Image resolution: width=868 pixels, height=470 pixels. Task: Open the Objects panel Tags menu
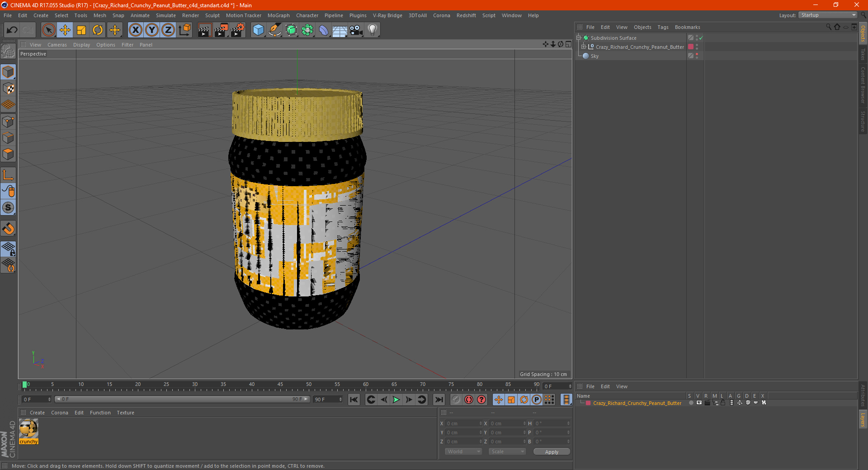[663, 27]
